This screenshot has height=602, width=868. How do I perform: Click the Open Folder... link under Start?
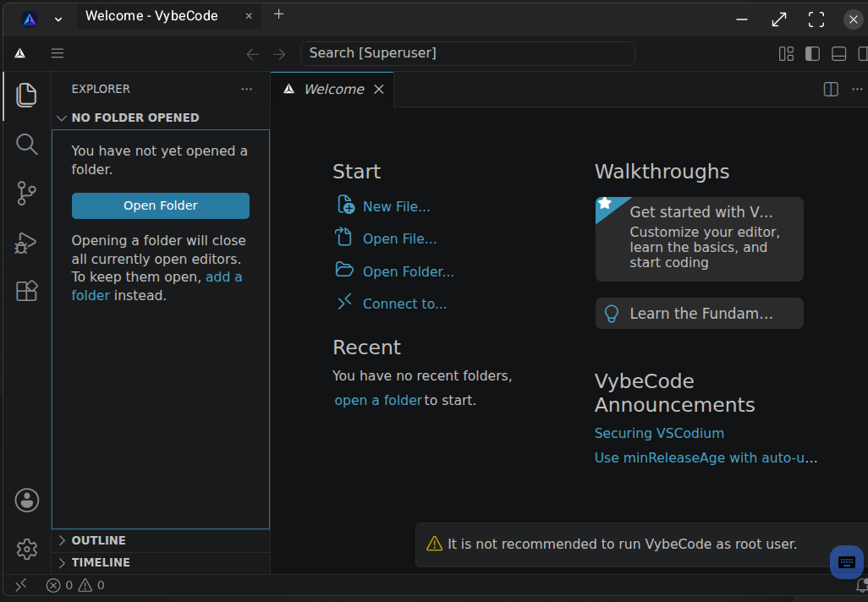408,271
